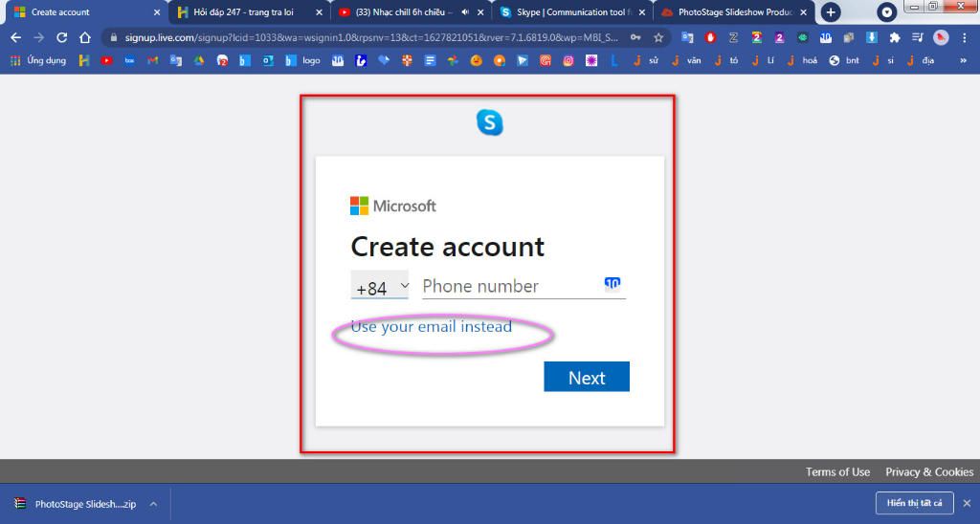Click the Next button
This screenshot has width=980, height=524.
tap(587, 377)
